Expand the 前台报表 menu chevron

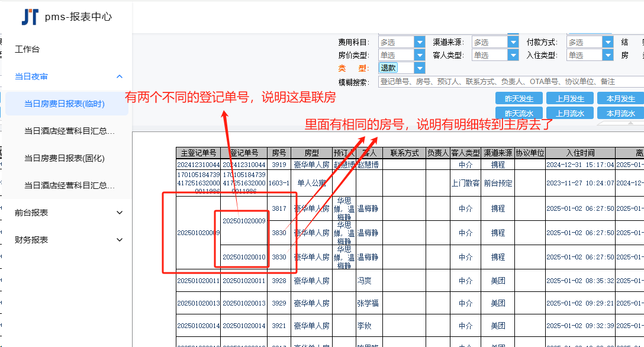click(x=120, y=213)
